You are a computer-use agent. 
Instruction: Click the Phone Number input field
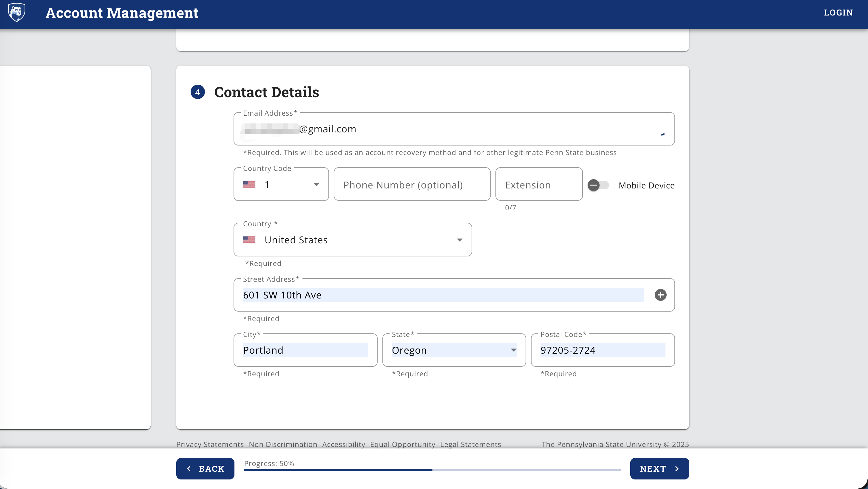(x=412, y=185)
